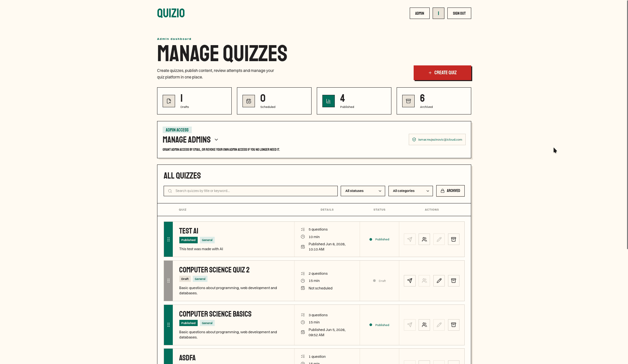Click the shield icon beside the admin email
This screenshot has height=364, width=628.
(414, 140)
